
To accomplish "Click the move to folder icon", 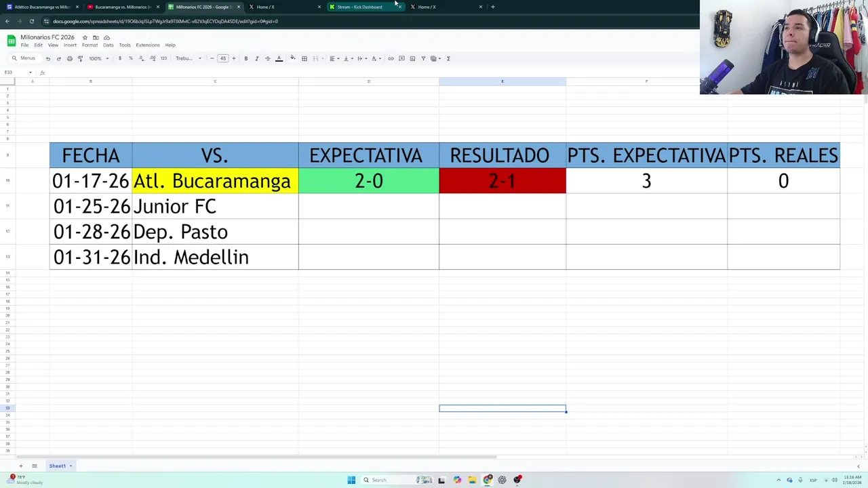I will pyautogui.click(x=96, y=37).
